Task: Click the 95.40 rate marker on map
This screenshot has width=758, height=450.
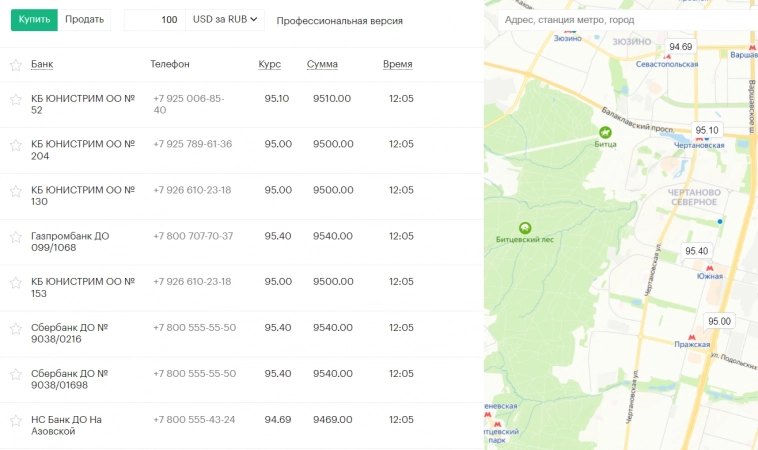Action: point(696,251)
